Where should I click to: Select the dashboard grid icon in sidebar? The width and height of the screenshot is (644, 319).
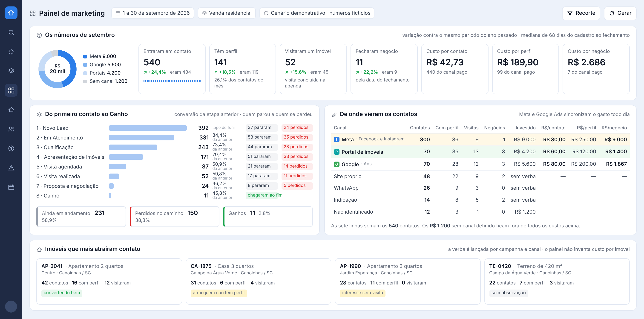pos(11,90)
